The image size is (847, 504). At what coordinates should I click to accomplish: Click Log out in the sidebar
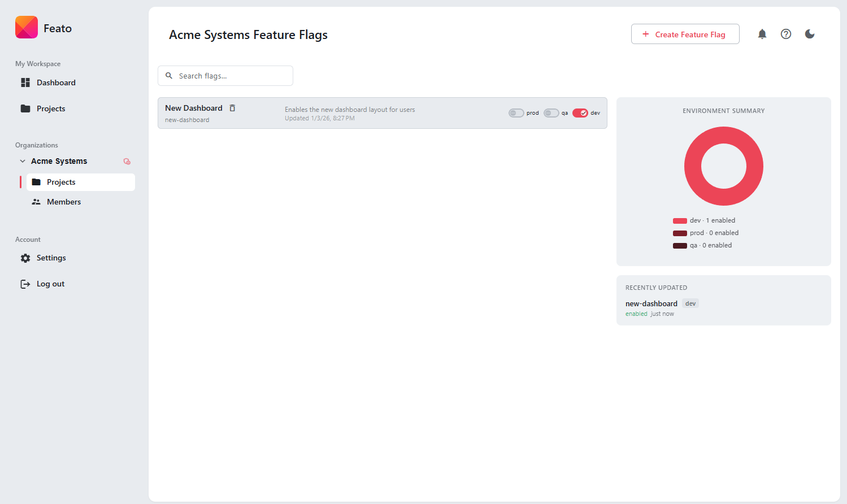coord(50,283)
